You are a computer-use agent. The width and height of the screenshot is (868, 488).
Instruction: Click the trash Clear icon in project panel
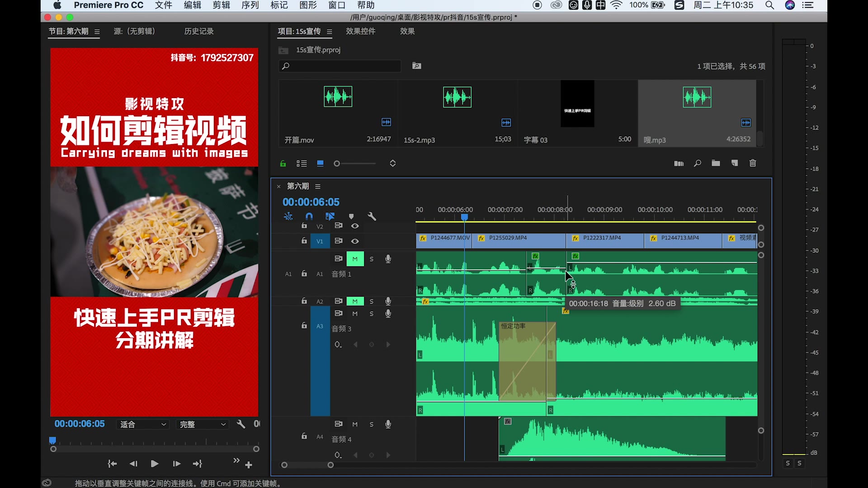(753, 163)
